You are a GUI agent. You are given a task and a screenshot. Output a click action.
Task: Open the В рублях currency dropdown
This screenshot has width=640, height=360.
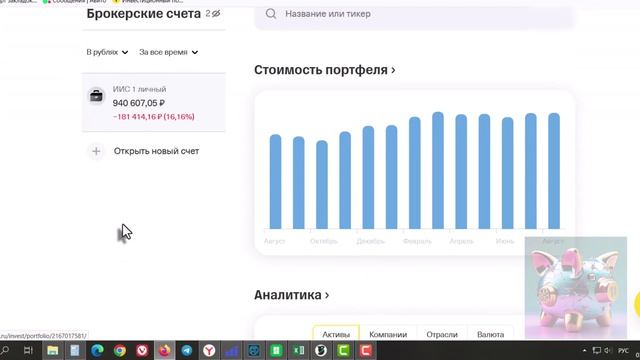[x=107, y=52]
